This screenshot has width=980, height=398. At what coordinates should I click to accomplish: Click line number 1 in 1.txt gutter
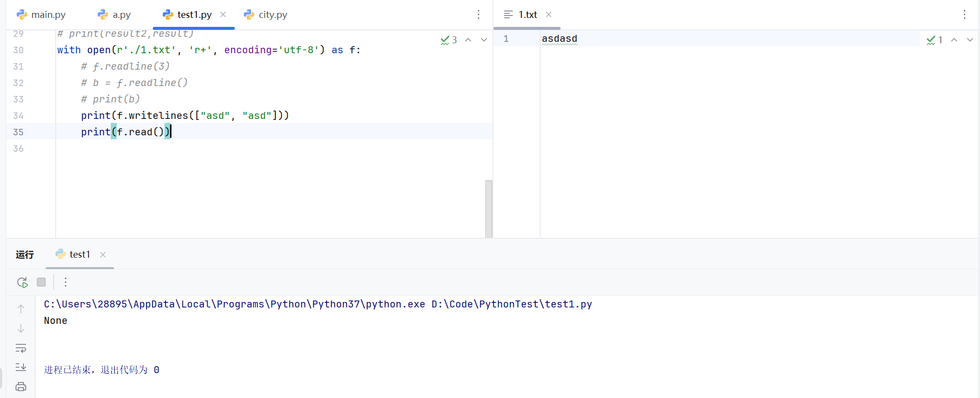506,38
